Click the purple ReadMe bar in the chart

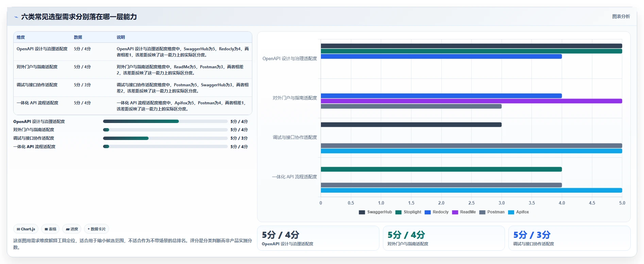click(471, 101)
